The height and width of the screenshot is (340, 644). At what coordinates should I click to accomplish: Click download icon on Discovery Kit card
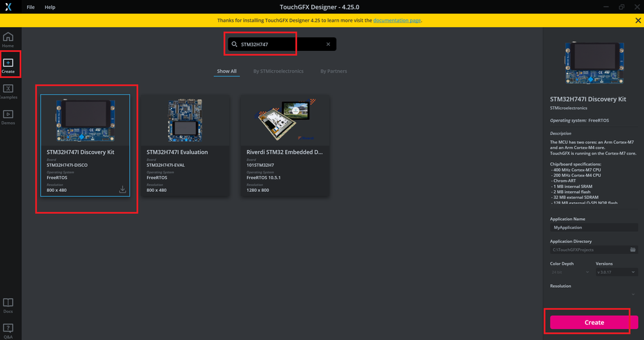pyautogui.click(x=122, y=189)
